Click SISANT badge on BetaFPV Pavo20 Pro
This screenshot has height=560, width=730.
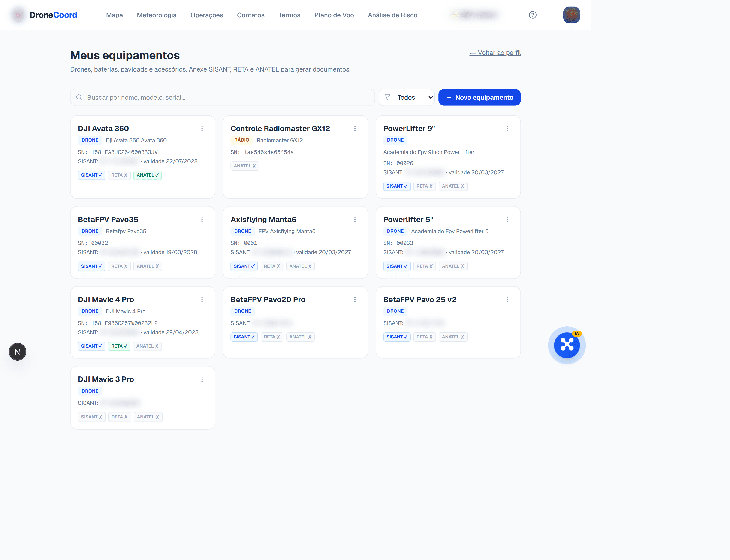(x=244, y=337)
